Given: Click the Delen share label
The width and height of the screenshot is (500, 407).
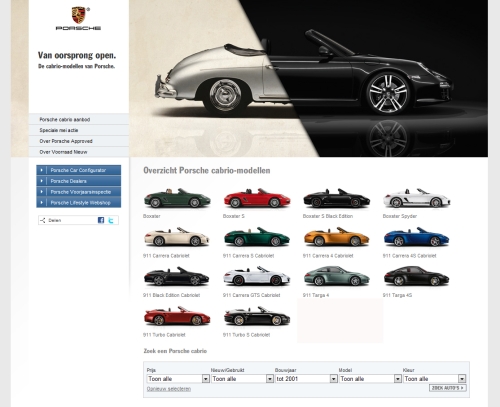Looking at the screenshot, I should click(55, 220).
